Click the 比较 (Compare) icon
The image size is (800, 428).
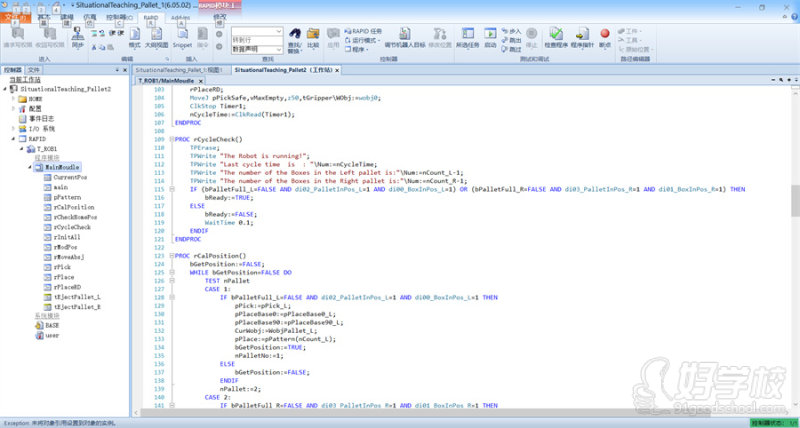313,36
